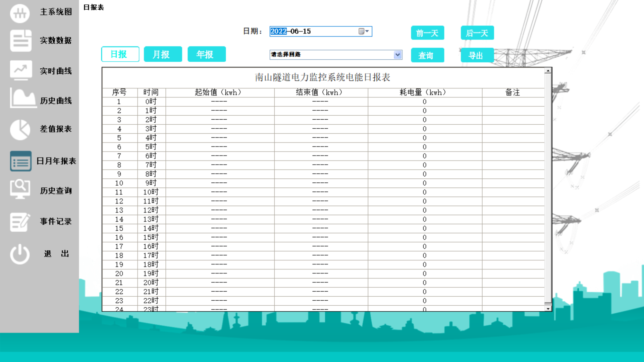
Task: Switch to the 月报 monthly report tab
Action: (163, 54)
